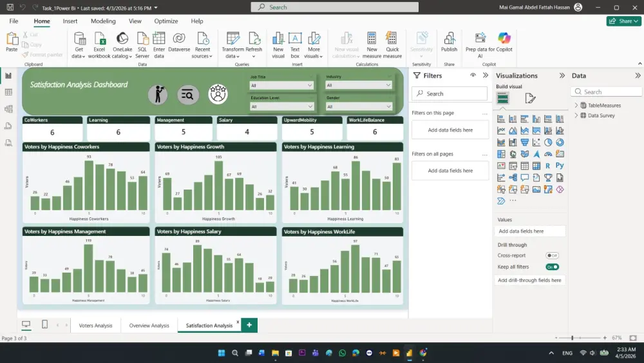The image size is (644, 363).
Task: Select the R script visual
Action: click(548, 166)
